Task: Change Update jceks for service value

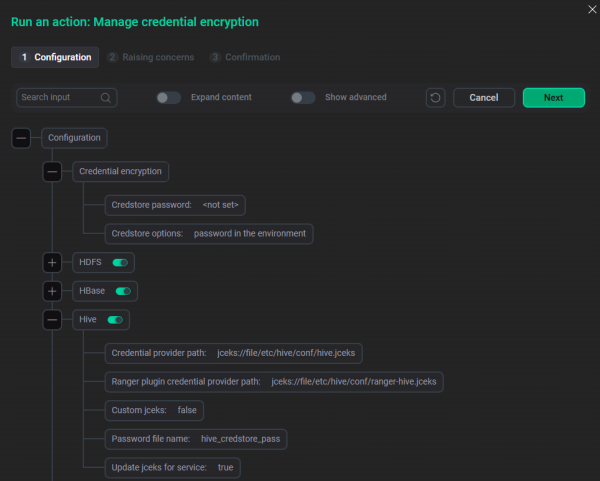Action: pyautogui.click(x=173, y=468)
